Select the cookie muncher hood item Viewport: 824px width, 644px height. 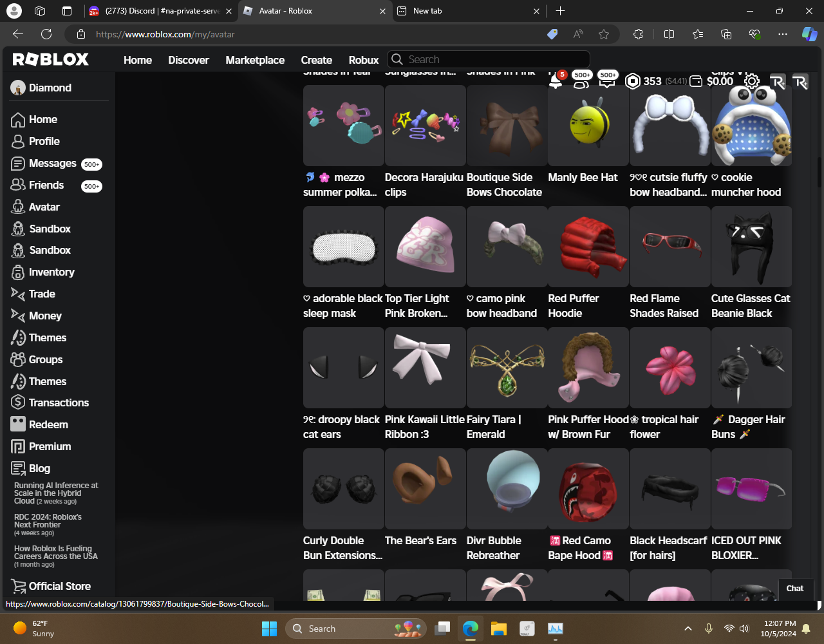(x=751, y=126)
